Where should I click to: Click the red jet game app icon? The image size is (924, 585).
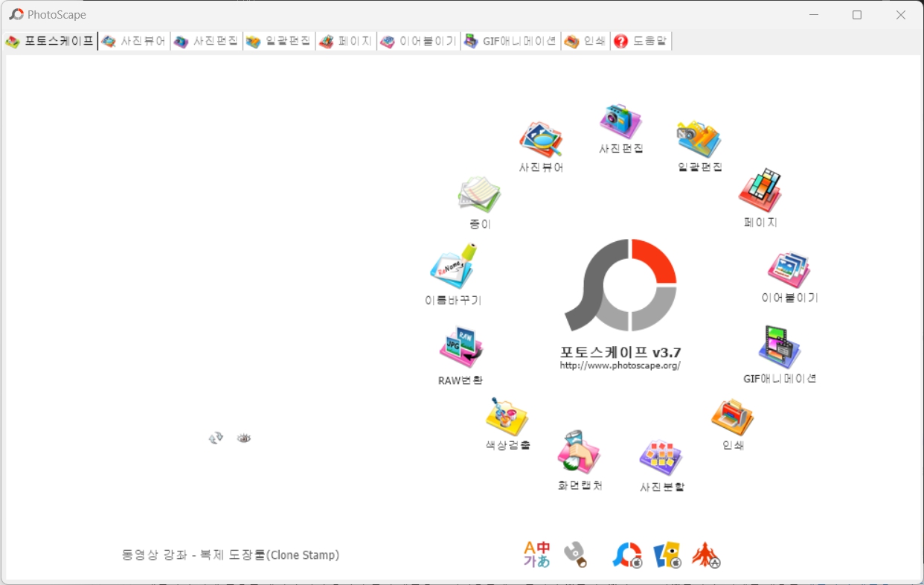pos(706,555)
